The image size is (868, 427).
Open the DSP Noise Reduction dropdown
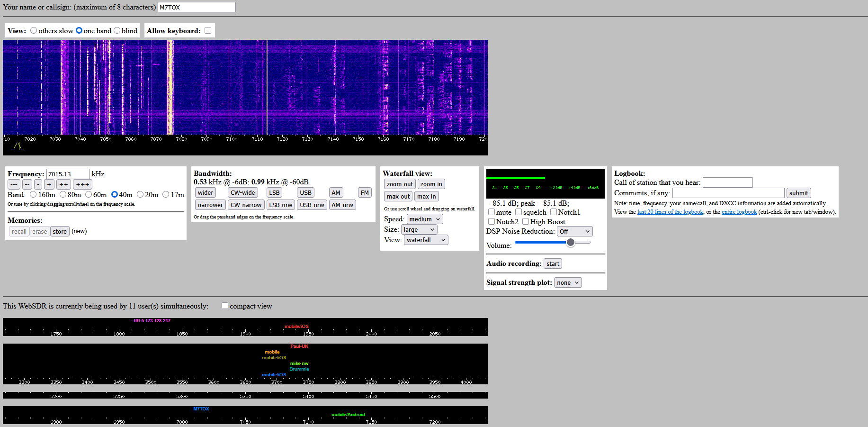click(x=574, y=231)
